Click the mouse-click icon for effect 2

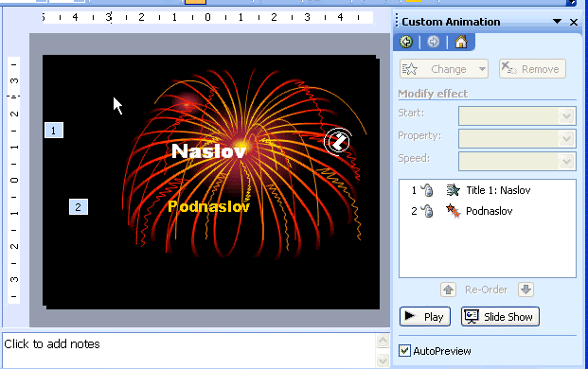pyautogui.click(x=427, y=211)
